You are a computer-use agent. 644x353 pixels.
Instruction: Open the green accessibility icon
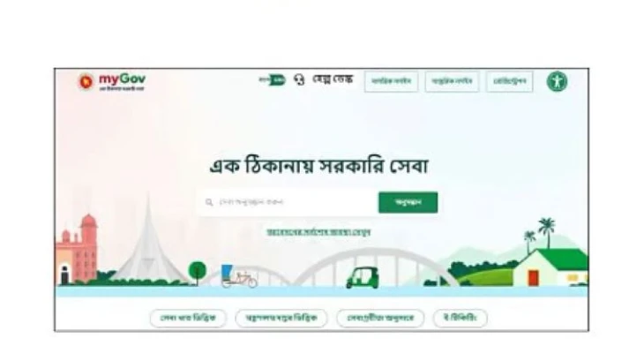click(557, 81)
